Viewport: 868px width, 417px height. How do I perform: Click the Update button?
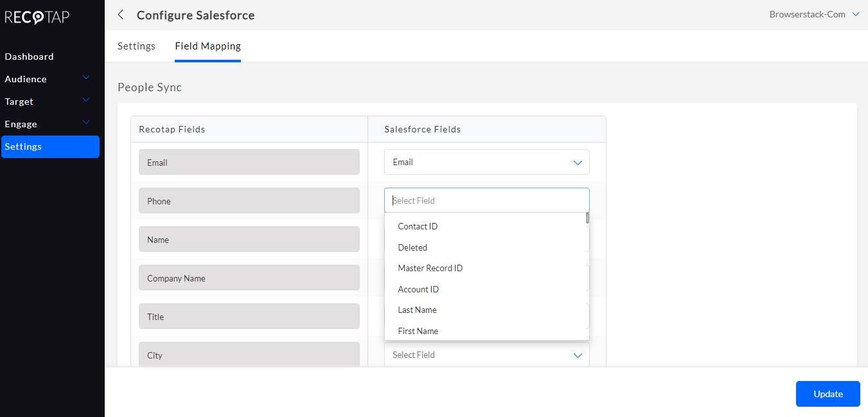[x=828, y=394]
